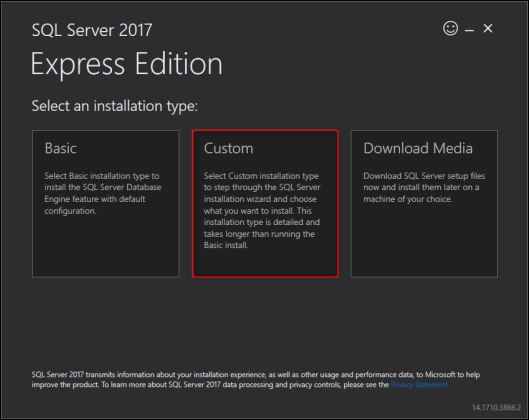This screenshot has height=420, width=529.
Task: Click the SQL Server 2017 title text
Action: [x=92, y=30]
